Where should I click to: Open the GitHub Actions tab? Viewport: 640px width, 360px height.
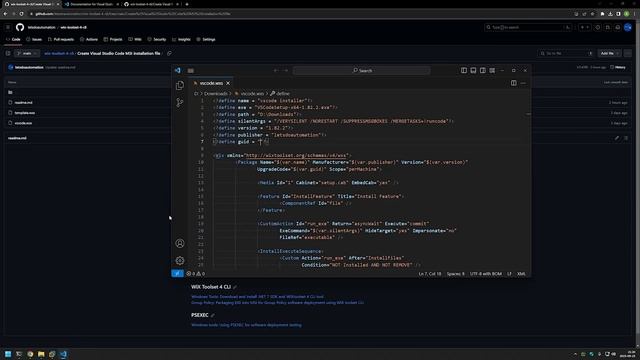(x=89, y=40)
